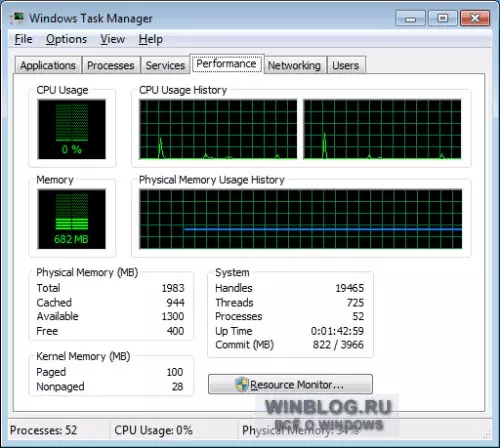Image resolution: width=500 pixels, height=448 pixels.
Task: Switch to the Services tab
Action: [x=165, y=65]
